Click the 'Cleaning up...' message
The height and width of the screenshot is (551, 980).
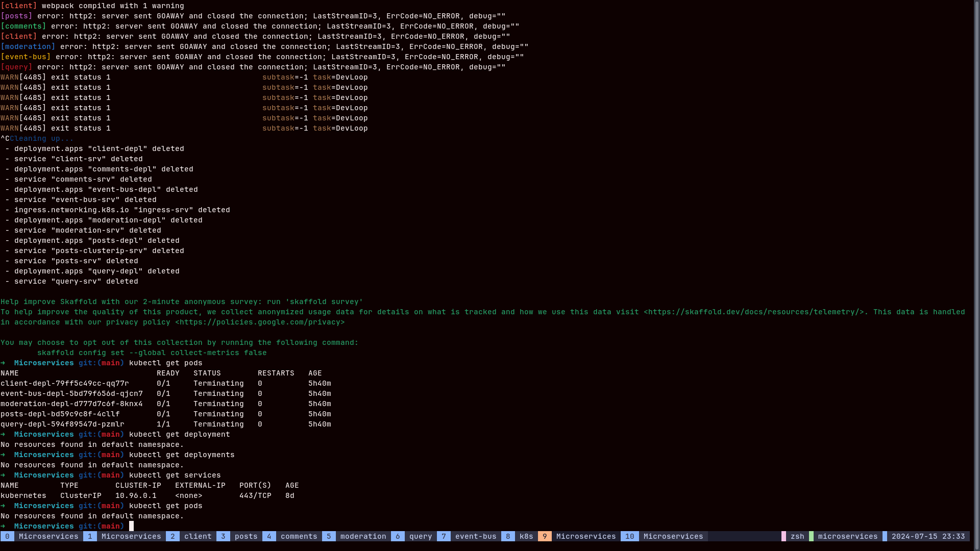coord(41,138)
